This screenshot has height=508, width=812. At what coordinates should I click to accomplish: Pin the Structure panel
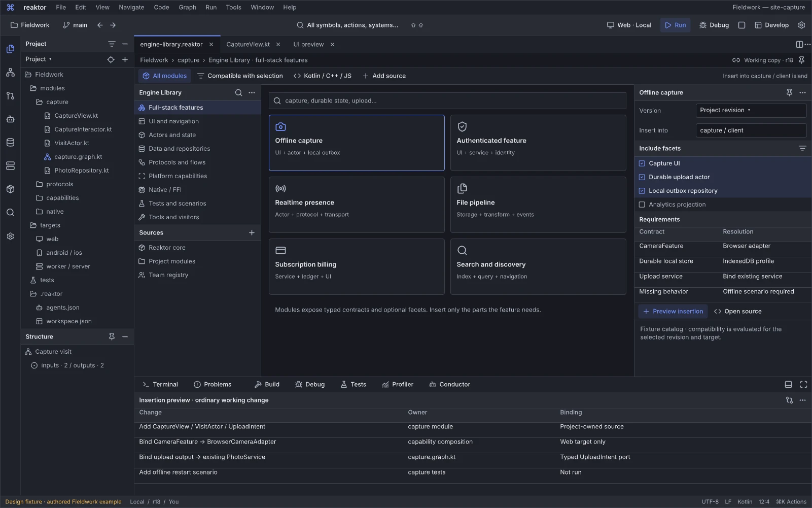pos(112,336)
